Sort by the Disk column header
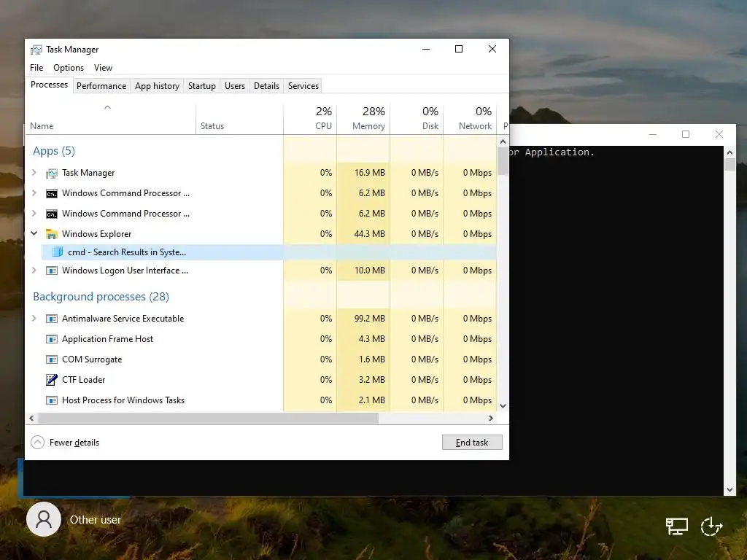 pyautogui.click(x=417, y=120)
